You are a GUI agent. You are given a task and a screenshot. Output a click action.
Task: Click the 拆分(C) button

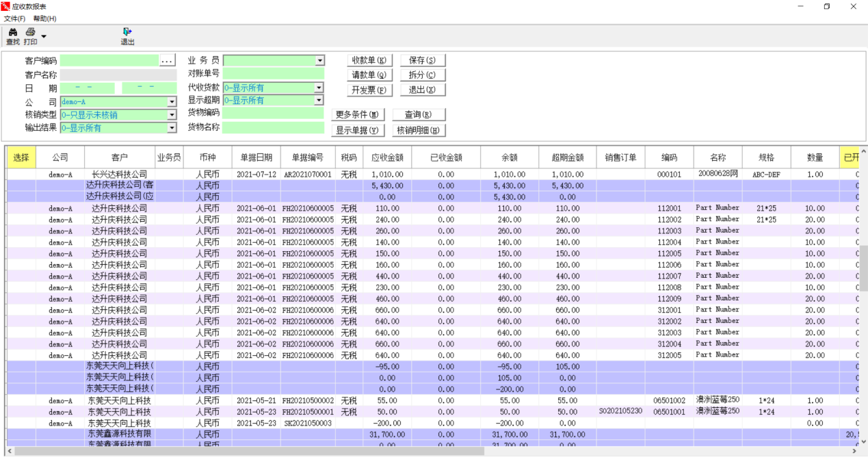423,75
